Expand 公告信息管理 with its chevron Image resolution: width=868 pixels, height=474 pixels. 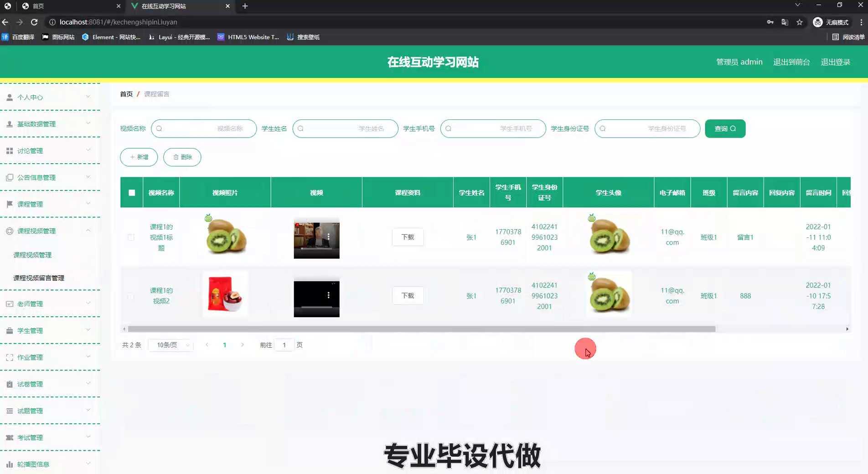coord(88,177)
